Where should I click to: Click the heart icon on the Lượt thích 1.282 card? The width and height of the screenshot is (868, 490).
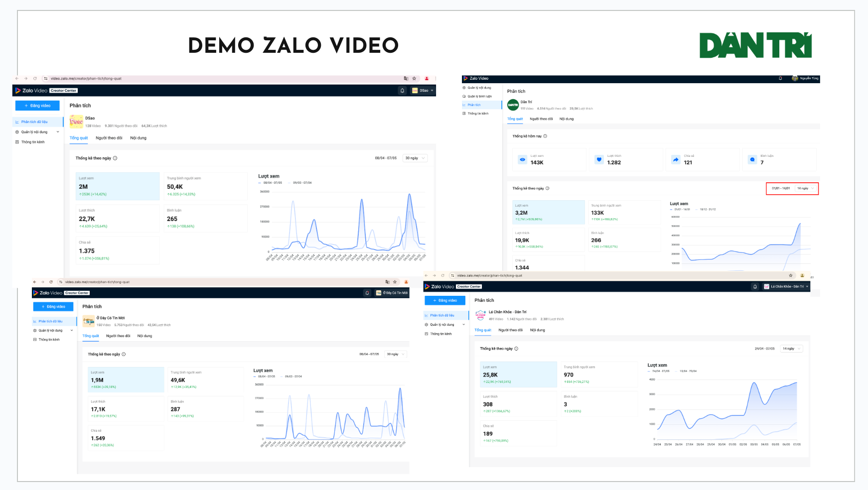599,160
